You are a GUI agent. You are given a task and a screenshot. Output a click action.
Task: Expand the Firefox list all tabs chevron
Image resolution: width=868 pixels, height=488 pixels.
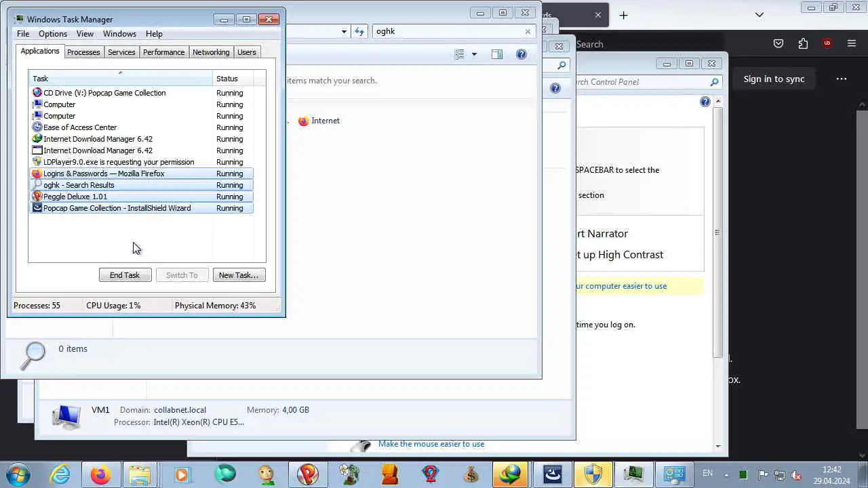click(759, 15)
